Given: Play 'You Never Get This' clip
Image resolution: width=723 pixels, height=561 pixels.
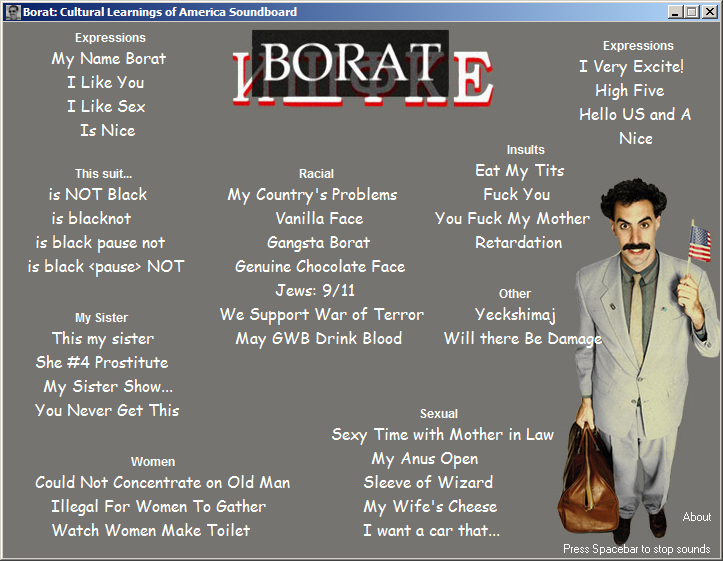Looking at the screenshot, I should point(107,410).
